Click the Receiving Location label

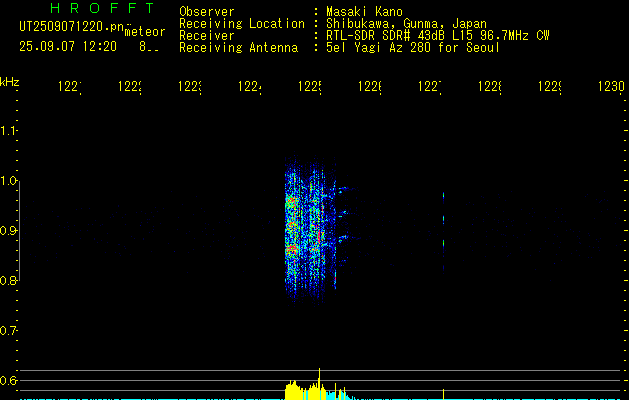pyautogui.click(x=242, y=24)
